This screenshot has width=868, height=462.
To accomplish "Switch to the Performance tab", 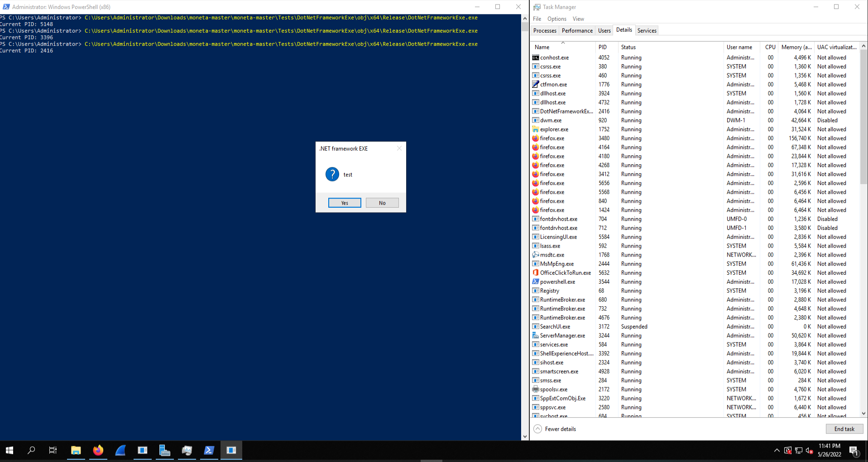I will [577, 31].
